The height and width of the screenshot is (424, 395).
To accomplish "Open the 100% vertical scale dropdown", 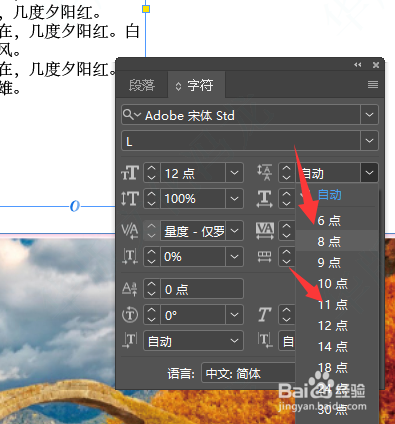I will (x=234, y=198).
